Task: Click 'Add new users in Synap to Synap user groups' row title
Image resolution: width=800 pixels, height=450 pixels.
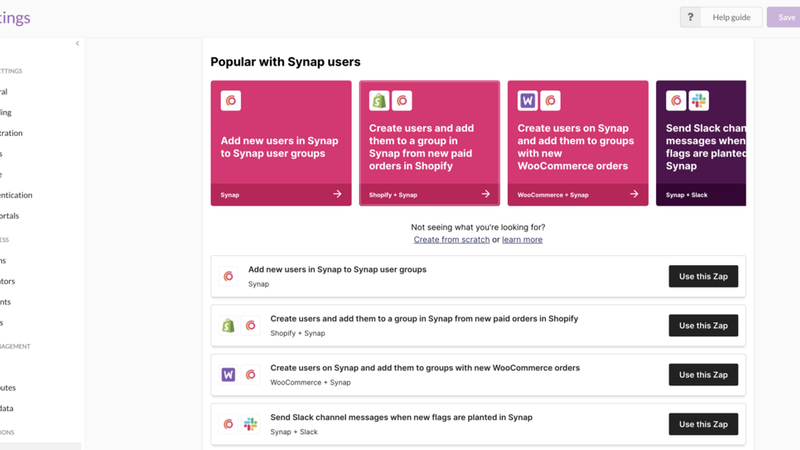Action: click(337, 269)
